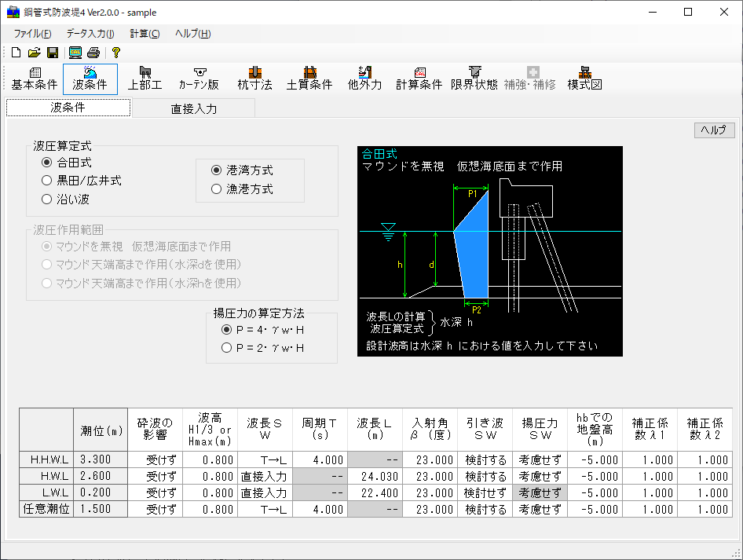This screenshot has height=560, width=743.
Task: Open 波長ＳＷ cell 直接入力 in L.W.L row
Action: pyautogui.click(x=265, y=492)
